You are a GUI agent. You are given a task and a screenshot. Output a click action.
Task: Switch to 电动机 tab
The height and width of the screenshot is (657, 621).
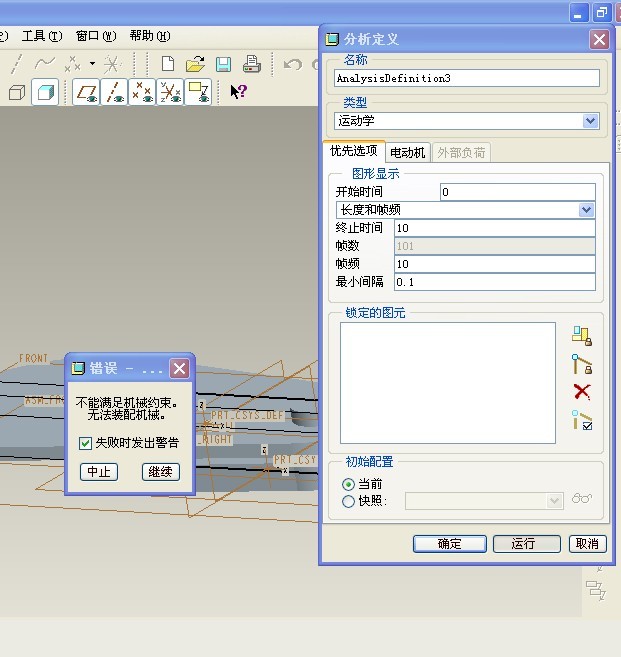tap(408, 153)
